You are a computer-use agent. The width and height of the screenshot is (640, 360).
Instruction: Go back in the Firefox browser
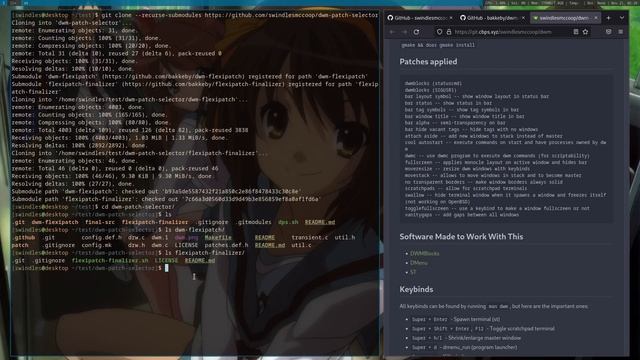coord(392,32)
